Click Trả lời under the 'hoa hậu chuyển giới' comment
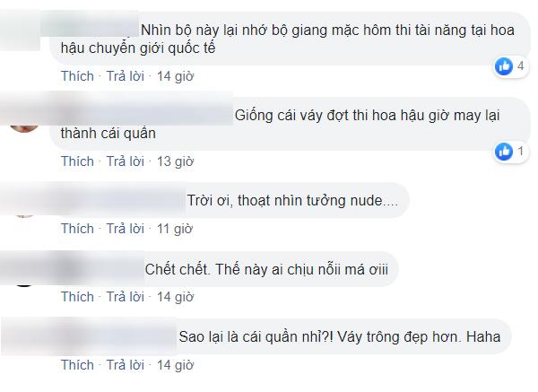 [x=126, y=76]
